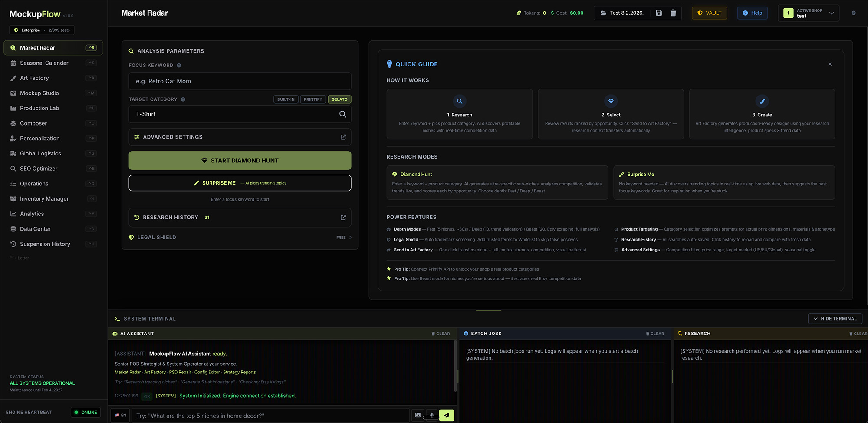Screen dimensions: 868x423
Task: Open Global Logistics from the sidebar
Action: click(40, 153)
